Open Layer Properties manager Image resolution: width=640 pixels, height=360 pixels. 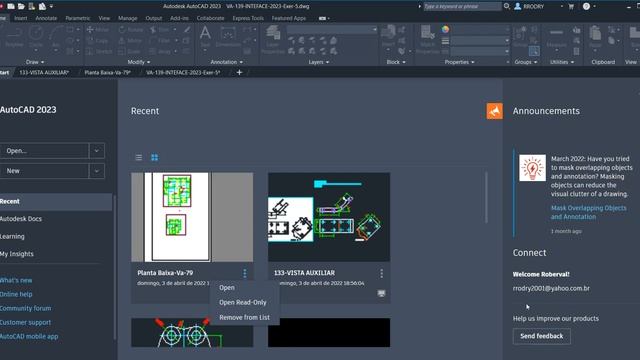[273, 40]
